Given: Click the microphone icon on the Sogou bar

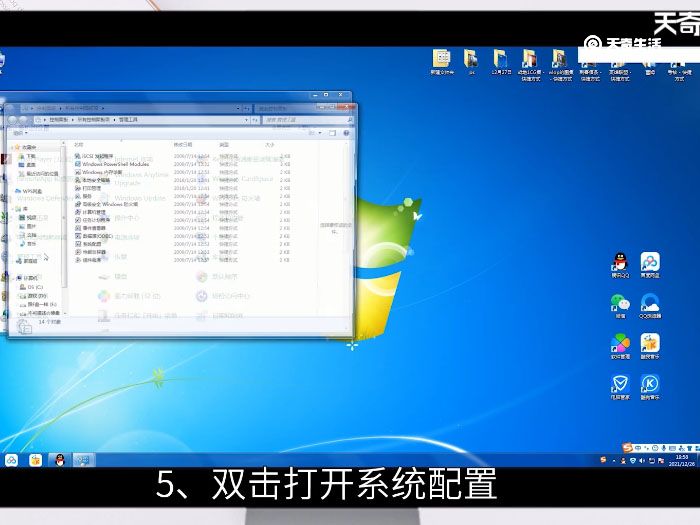Looking at the screenshot, I should (x=664, y=448).
